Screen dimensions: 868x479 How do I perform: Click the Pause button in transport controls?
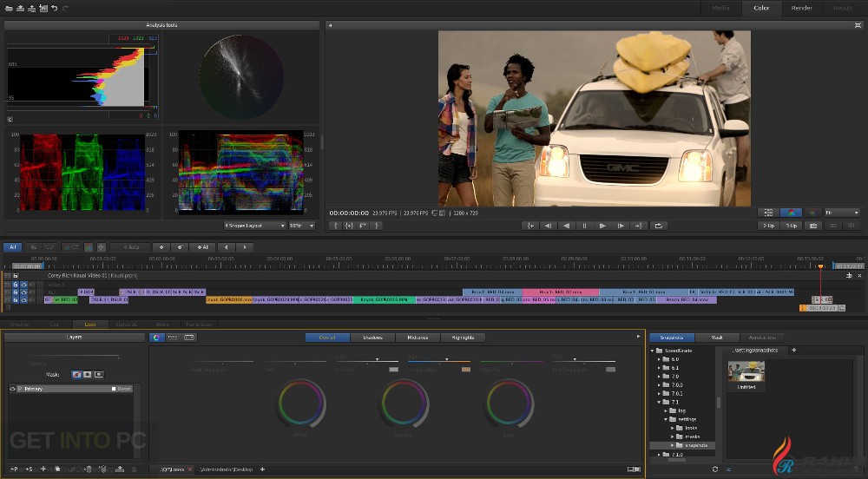584,226
